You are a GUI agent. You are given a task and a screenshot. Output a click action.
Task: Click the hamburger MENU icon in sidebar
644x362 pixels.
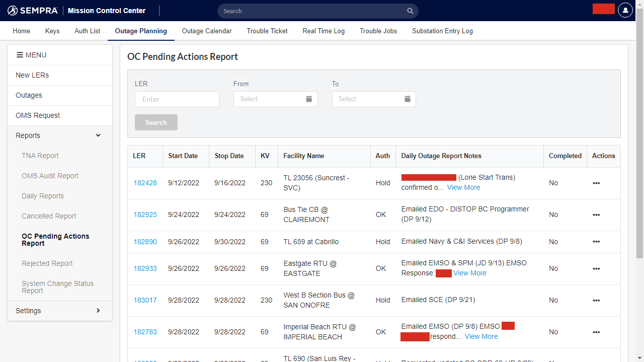click(20, 55)
